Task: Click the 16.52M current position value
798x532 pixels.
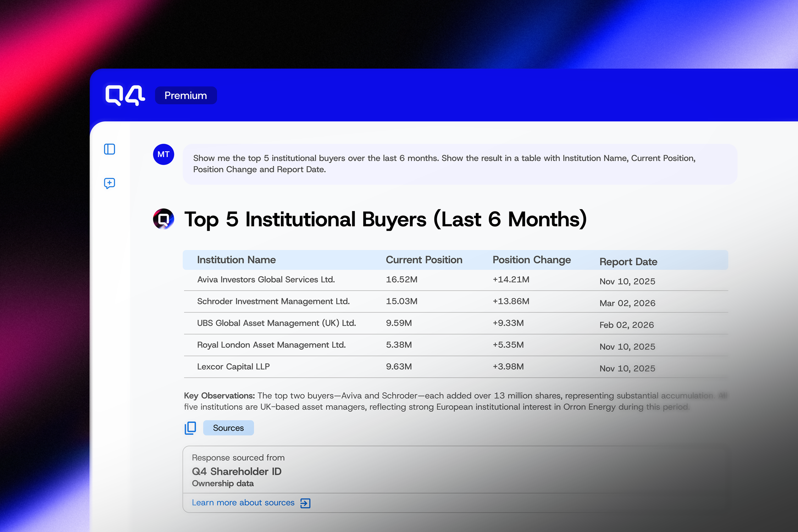Action: [x=402, y=279]
